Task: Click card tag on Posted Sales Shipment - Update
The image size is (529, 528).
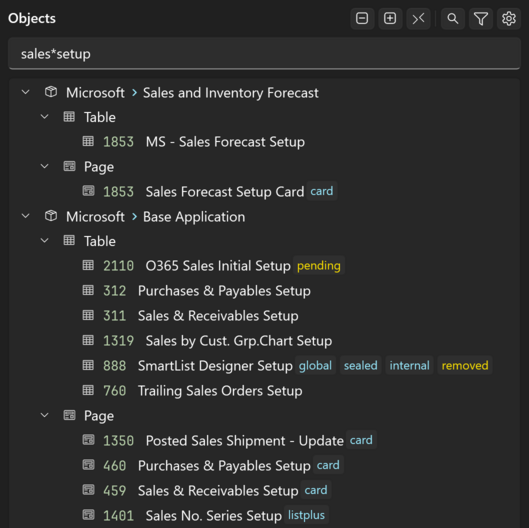Action: (x=361, y=440)
